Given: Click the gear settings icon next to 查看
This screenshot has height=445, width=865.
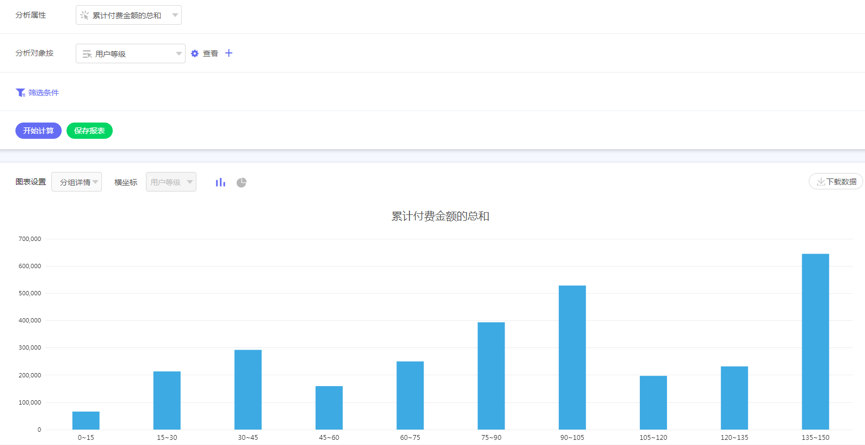Looking at the screenshot, I should coord(195,53).
